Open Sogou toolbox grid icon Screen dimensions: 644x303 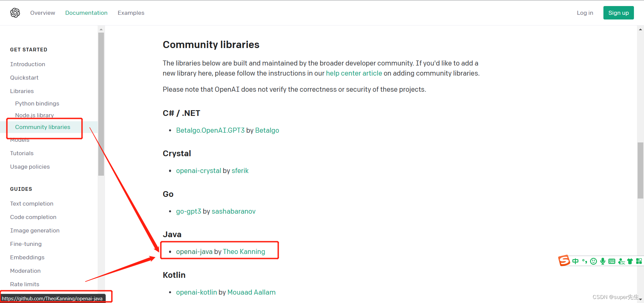[x=639, y=261]
